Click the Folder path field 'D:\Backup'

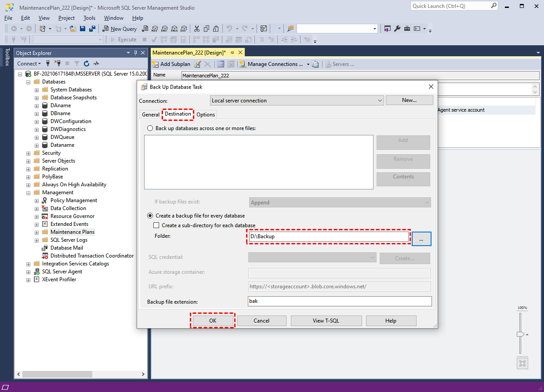(x=328, y=236)
